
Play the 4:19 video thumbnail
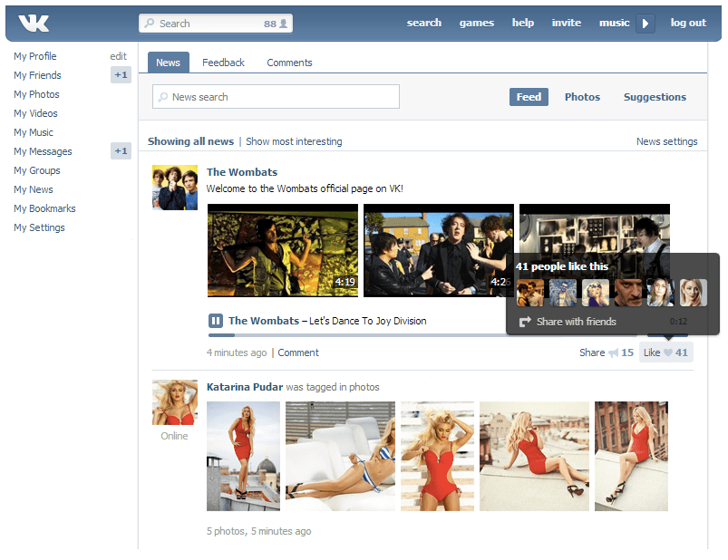[283, 250]
